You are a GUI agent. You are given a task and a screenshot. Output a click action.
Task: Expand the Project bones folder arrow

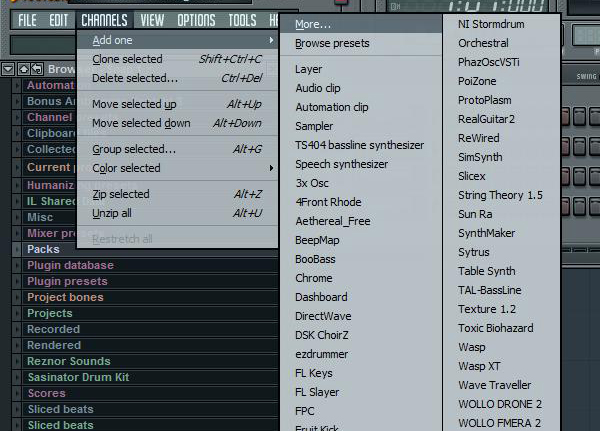tap(17, 297)
